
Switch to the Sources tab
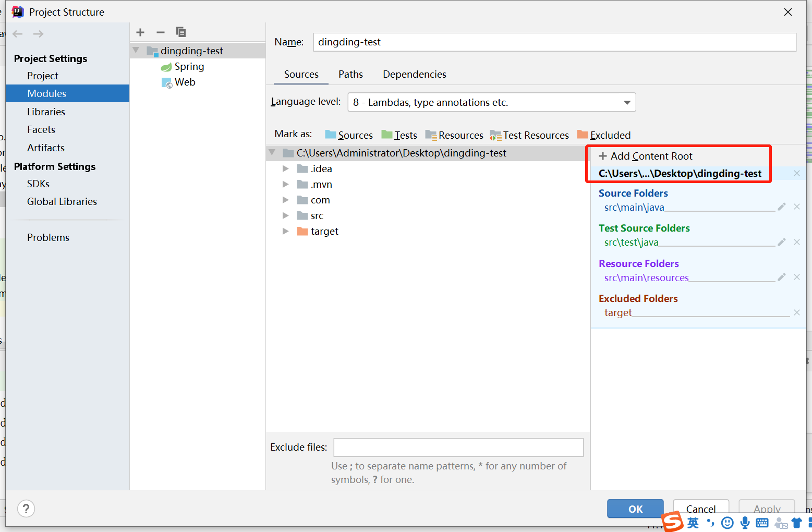click(x=301, y=74)
